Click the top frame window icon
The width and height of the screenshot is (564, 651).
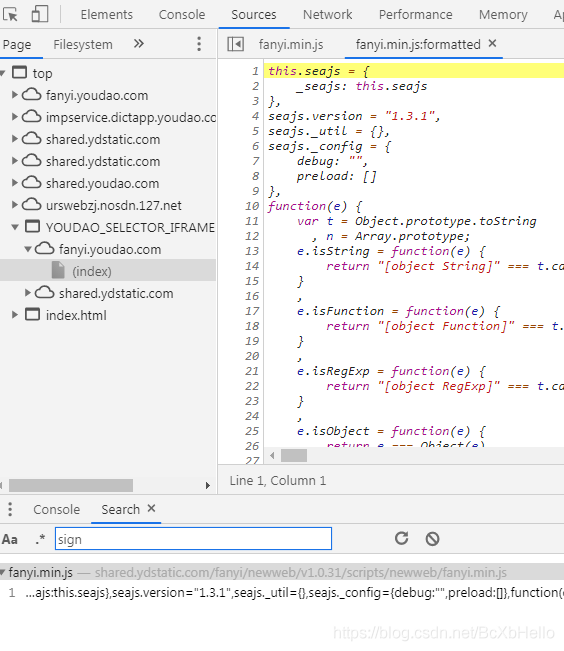point(20,72)
